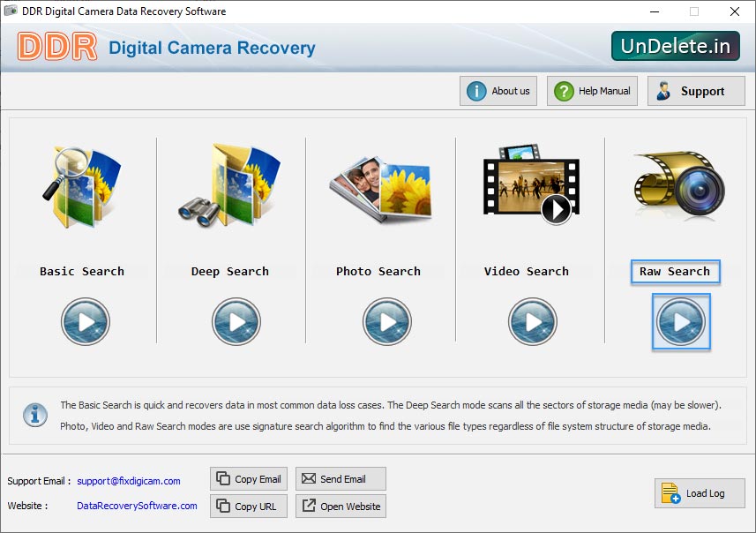
Task: Minimize the DDR recovery window
Action: tap(655, 11)
